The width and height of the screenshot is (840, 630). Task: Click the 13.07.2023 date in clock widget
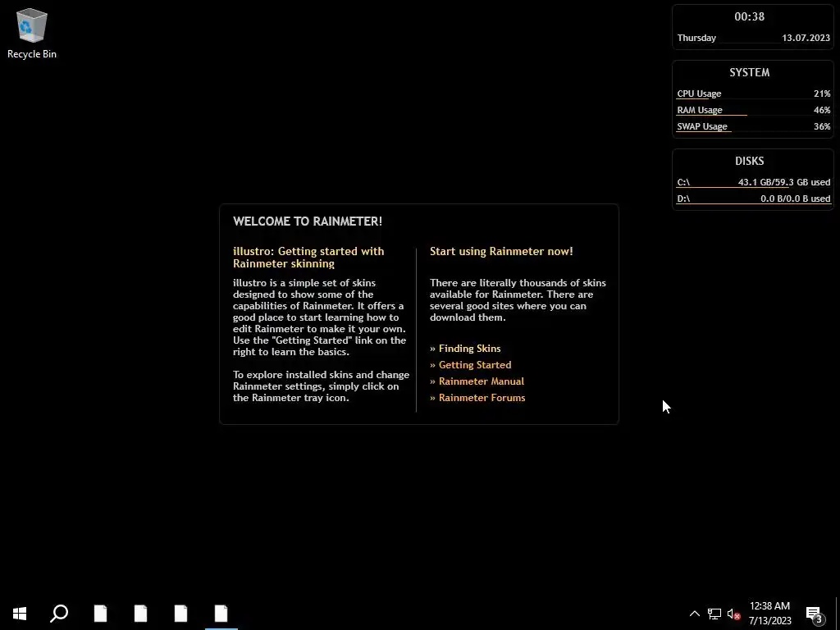click(806, 38)
